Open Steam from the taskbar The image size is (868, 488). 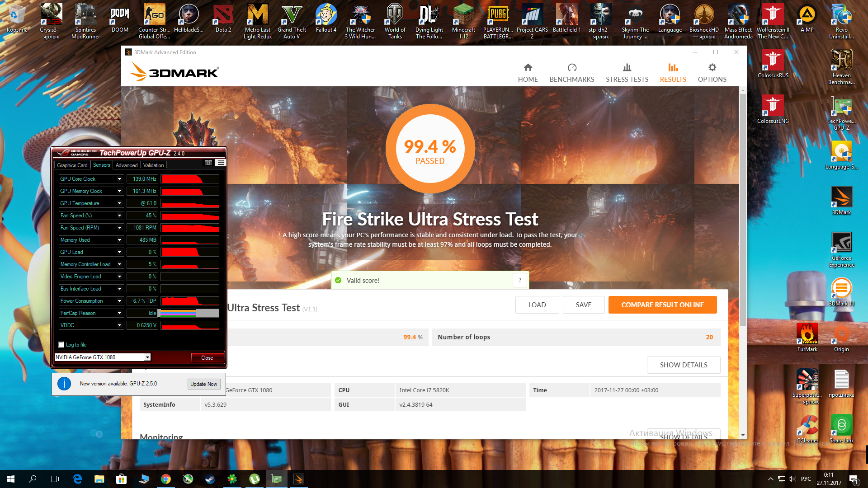210,479
